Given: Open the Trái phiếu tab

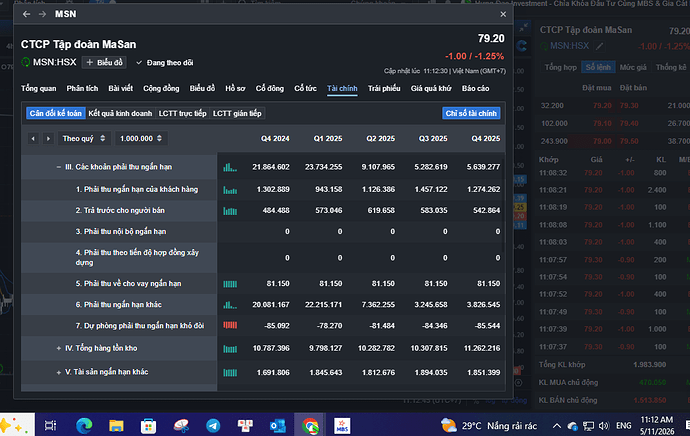Looking at the screenshot, I should point(384,88).
